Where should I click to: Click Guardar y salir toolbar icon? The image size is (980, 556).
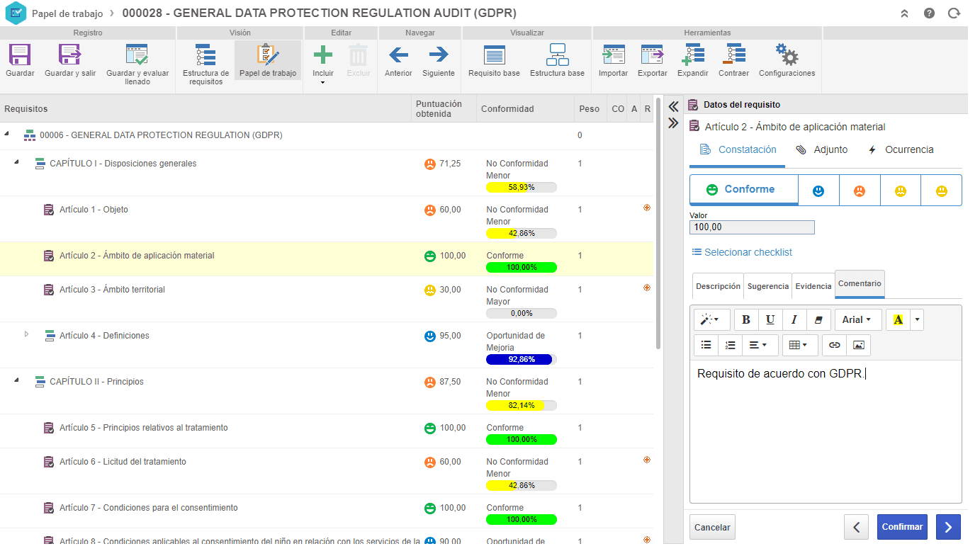click(x=70, y=55)
